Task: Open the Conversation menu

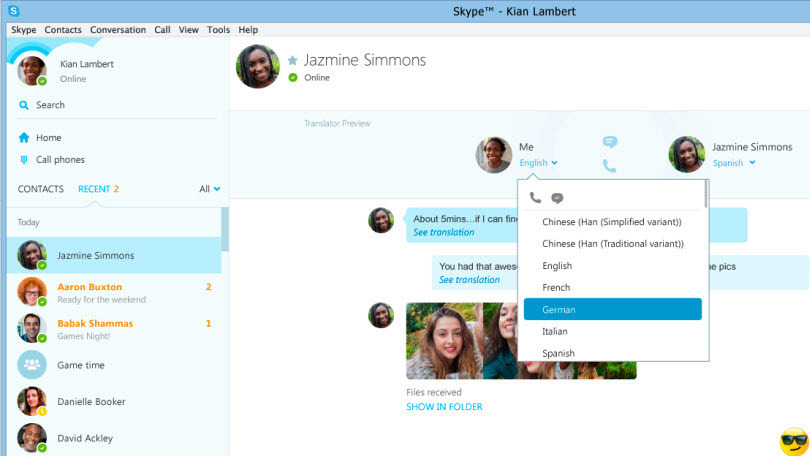Action: tap(118, 29)
